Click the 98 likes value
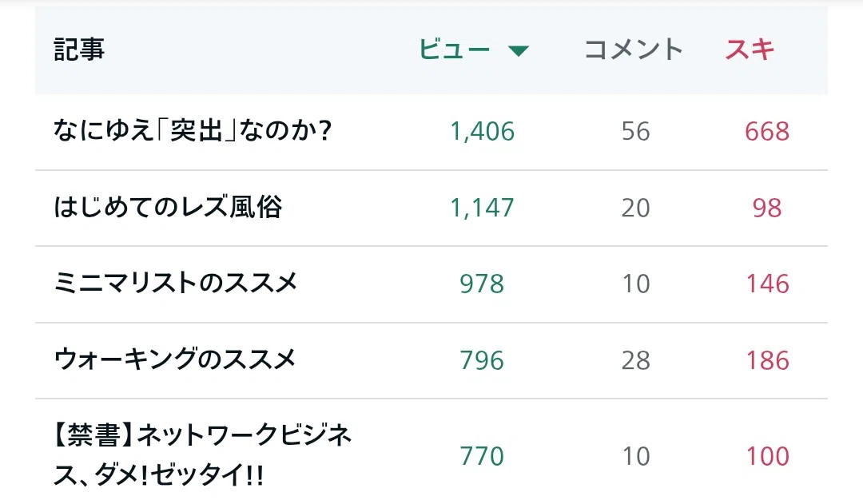Screen dimensions: 863x504 767,208
